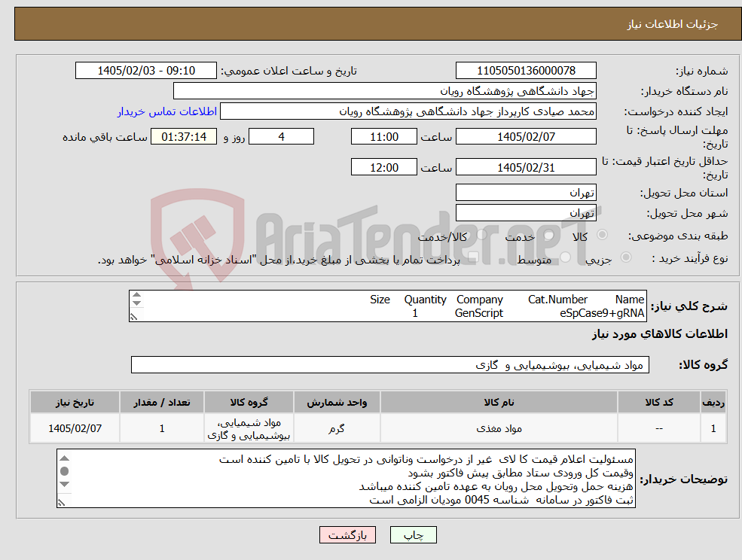Click goods group cell in table row
The height and width of the screenshot is (560, 742).
[249, 428]
